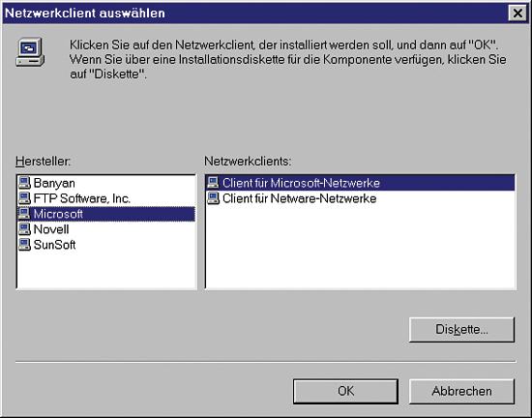The width and height of the screenshot is (532, 418).
Task: Select Client für Microsoft-Netzwerke entry
Action: 361,183
